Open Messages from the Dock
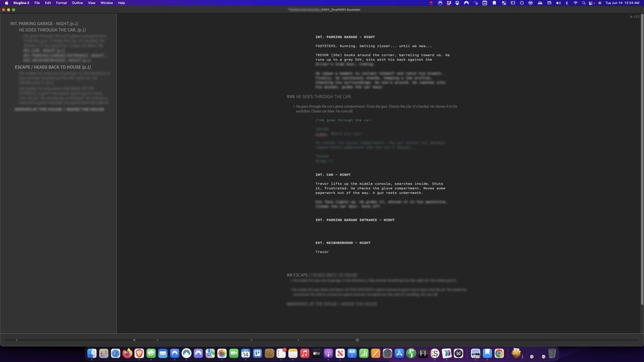Viewport: 644px width, 362px height. tap(151, 353)
